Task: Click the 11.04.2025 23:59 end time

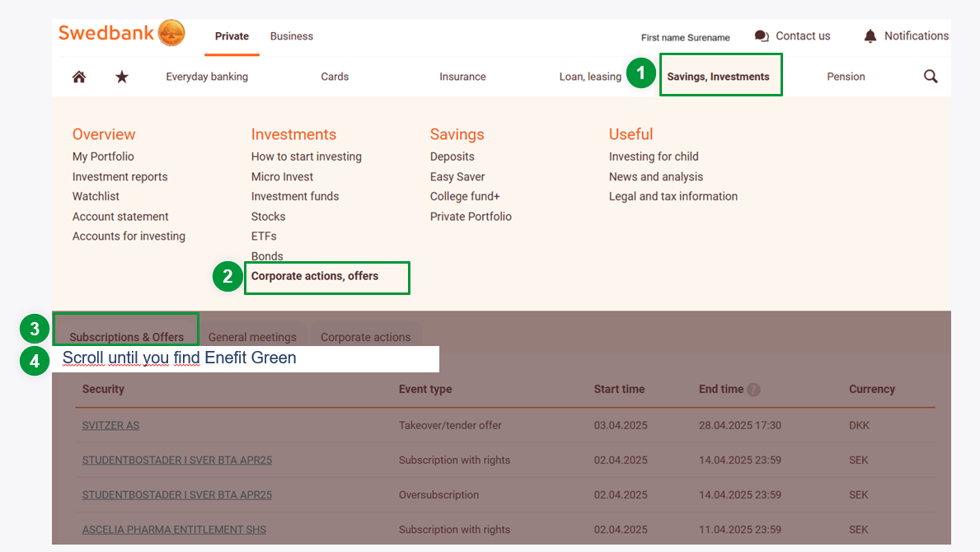Action: coord(740,530)
